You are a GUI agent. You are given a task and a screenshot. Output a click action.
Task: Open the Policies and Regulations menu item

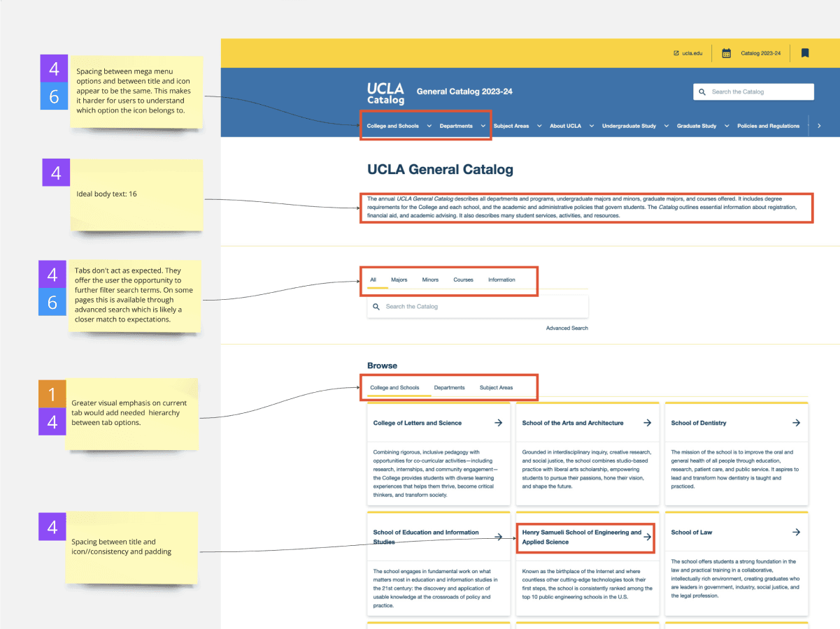click(x=768, y=126)
